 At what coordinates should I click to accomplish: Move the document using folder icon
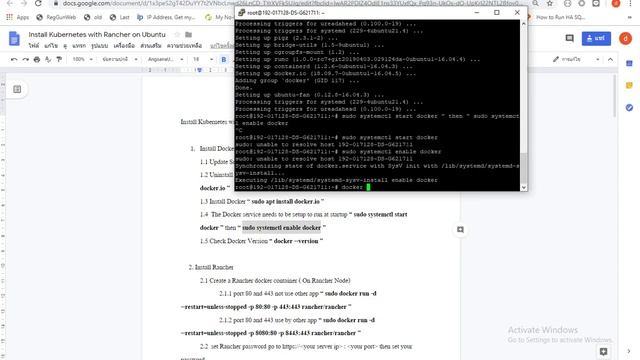(189, 35)
